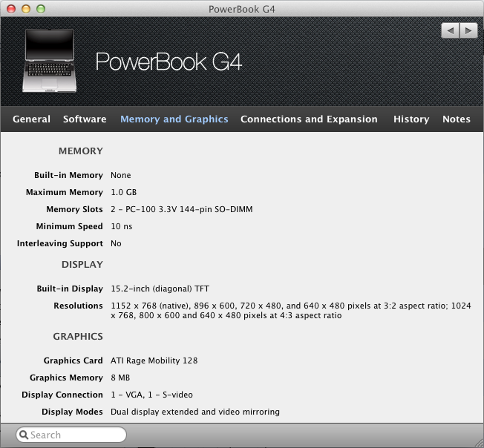Click the Memory Slots SO-DIMM value

pyautogui.click(x=181, y=209)
